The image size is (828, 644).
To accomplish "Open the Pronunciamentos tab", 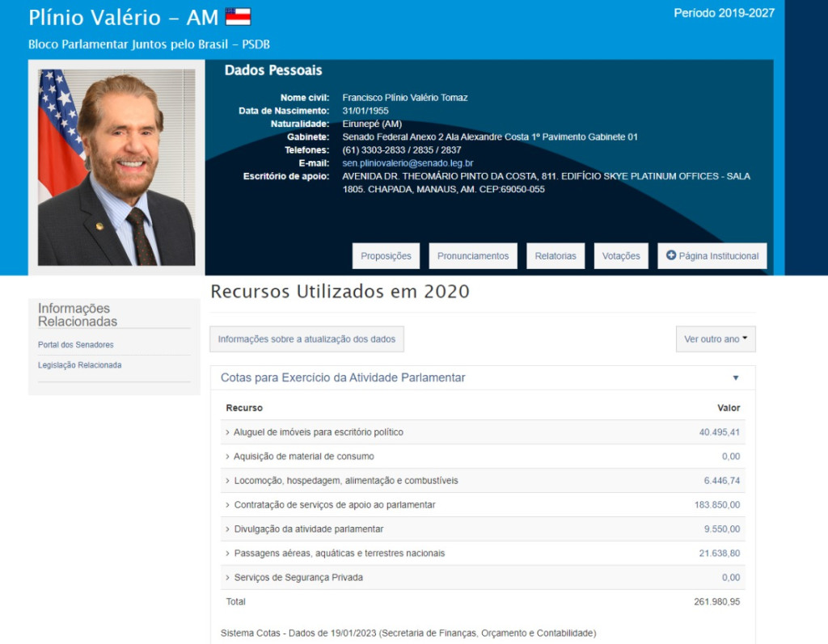I will click(x=473, y=256).
